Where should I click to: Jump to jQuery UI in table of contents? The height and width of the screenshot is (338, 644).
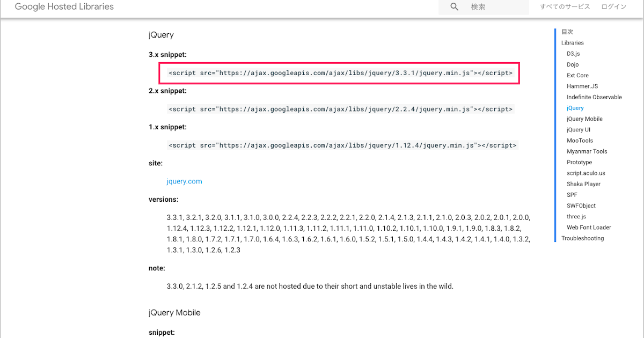pyautogui.click(x=579, y=130)
